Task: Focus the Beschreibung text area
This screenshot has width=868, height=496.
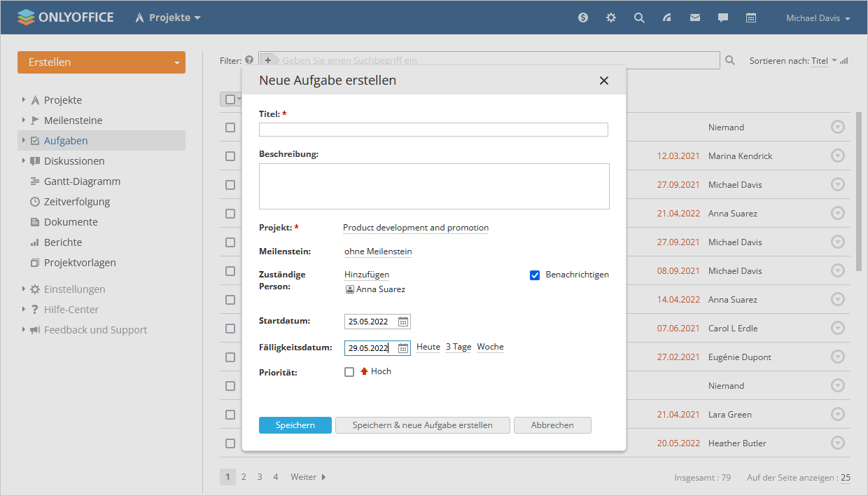Action: coord(434,186)
